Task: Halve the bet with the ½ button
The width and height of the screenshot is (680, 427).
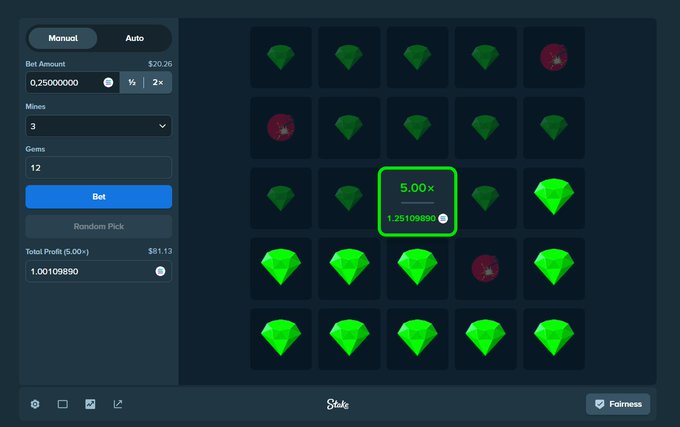Action: pyautogui.click(x=132, y=82)
